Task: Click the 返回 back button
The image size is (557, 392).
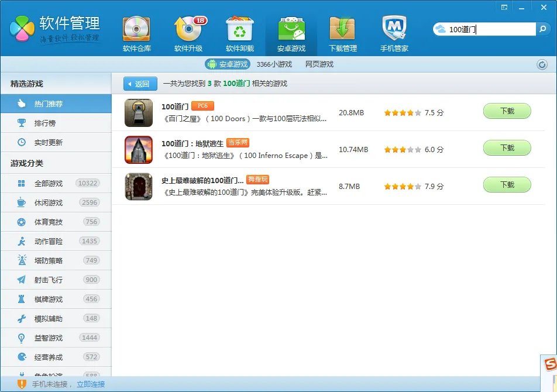Action: [x=140, y=84]
